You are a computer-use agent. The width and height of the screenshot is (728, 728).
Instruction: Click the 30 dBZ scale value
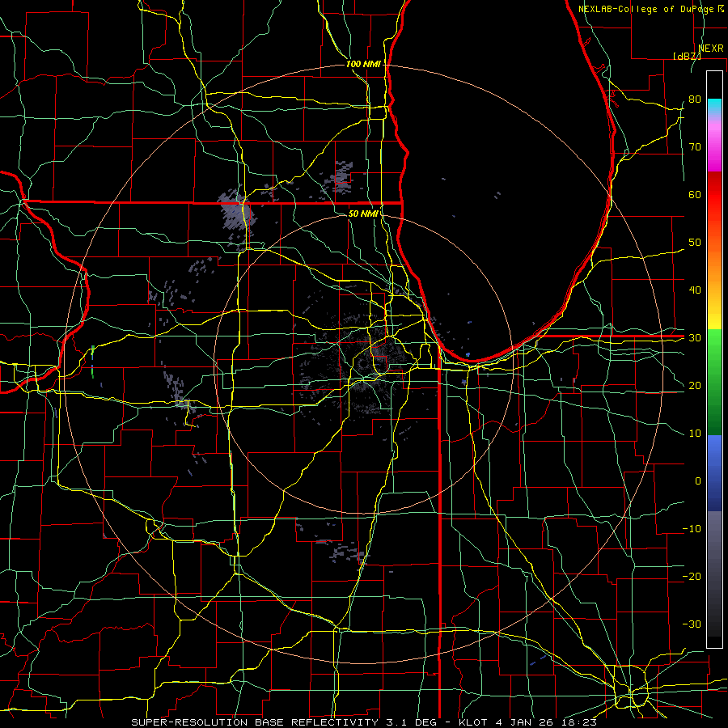point(695,338)
